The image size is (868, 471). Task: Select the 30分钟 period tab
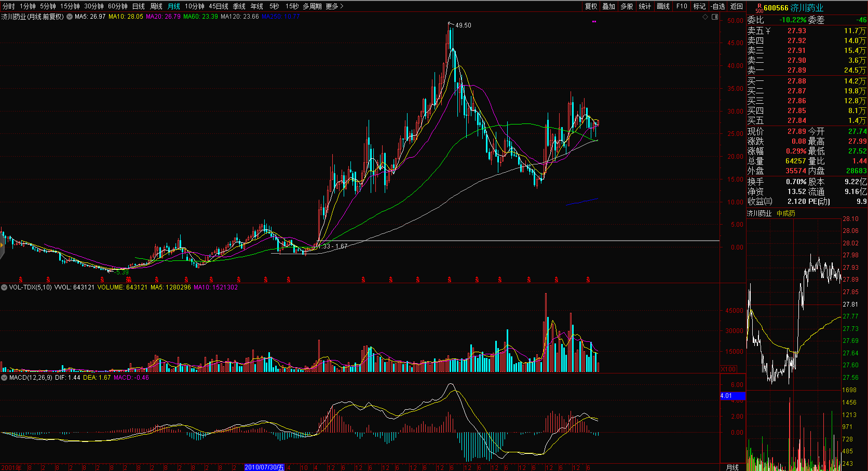(x=94, y=6)
